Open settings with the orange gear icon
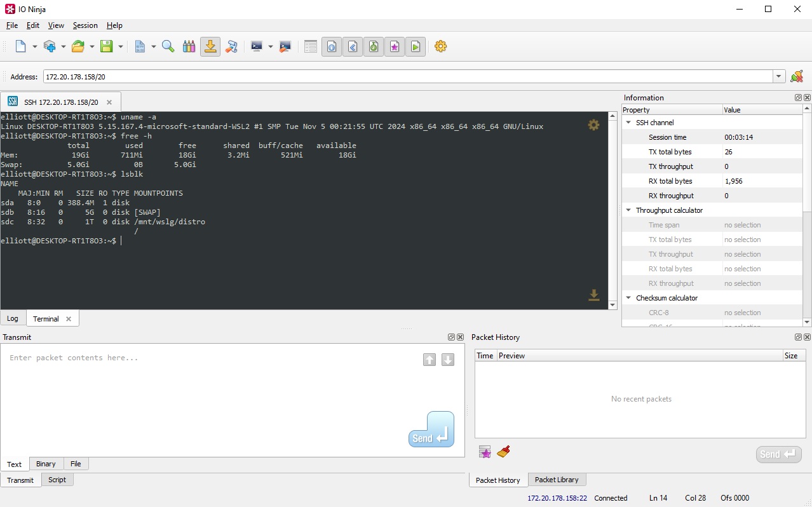Image resolution: width=812 pixels, height=507 pixels. point(441,46)
